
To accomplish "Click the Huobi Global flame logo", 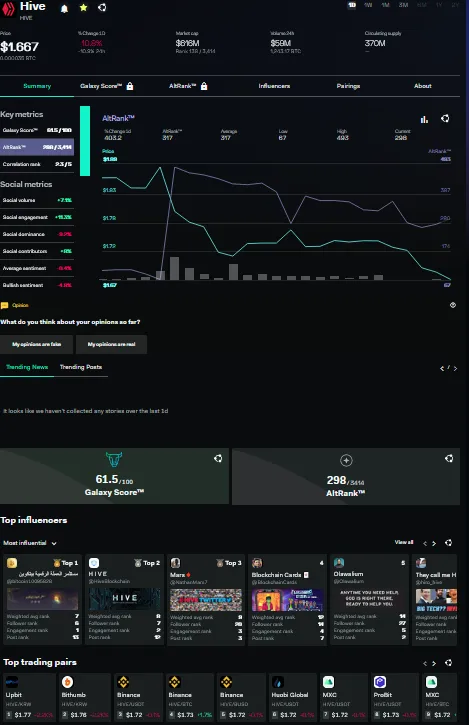I will (x=278, y=682).
